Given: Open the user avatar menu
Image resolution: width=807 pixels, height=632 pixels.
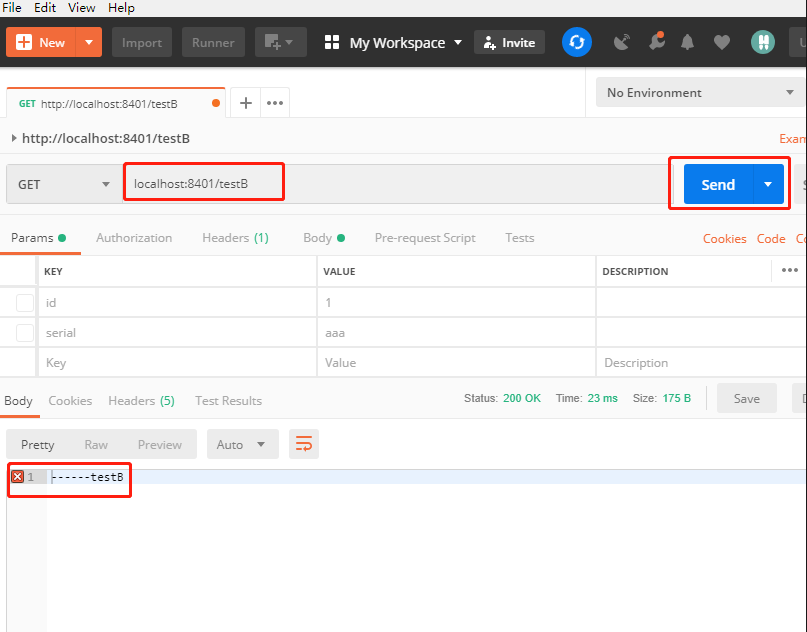Looking at the screenshot, I should coord(763,42).
